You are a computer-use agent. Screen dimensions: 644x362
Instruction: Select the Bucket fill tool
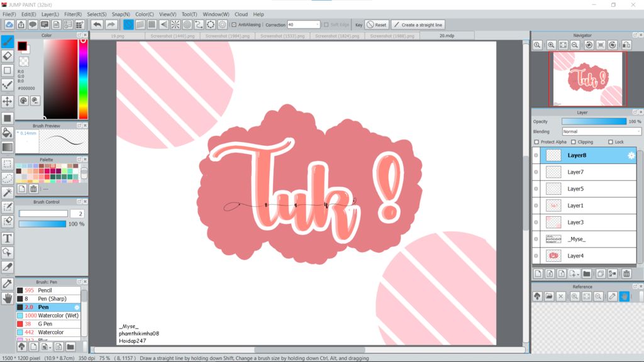tap(8, 133)
